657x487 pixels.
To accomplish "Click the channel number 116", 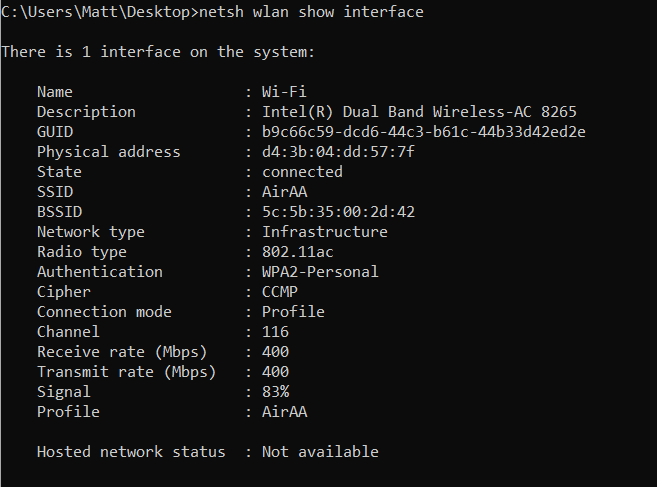I will (275, 332).
